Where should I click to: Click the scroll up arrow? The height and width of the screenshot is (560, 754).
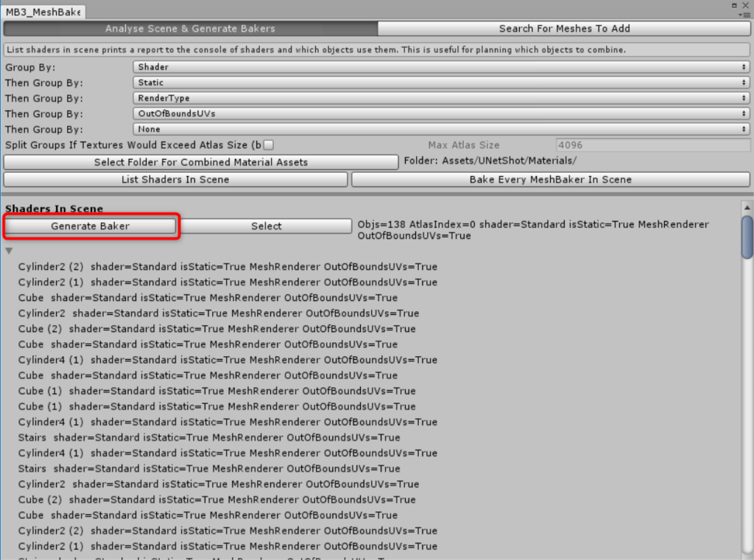(x=747, y=208)
